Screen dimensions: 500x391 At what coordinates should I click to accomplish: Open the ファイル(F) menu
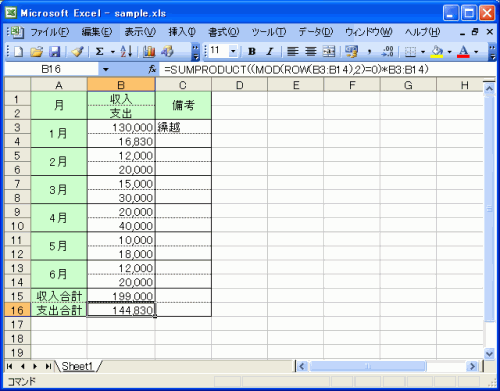coord(50,32)
